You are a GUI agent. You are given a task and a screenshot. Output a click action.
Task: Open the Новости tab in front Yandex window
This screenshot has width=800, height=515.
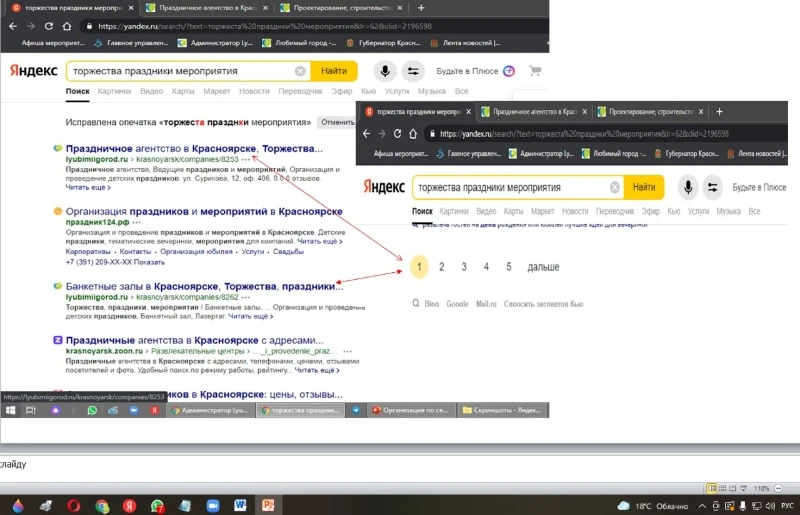coord(575,211)
